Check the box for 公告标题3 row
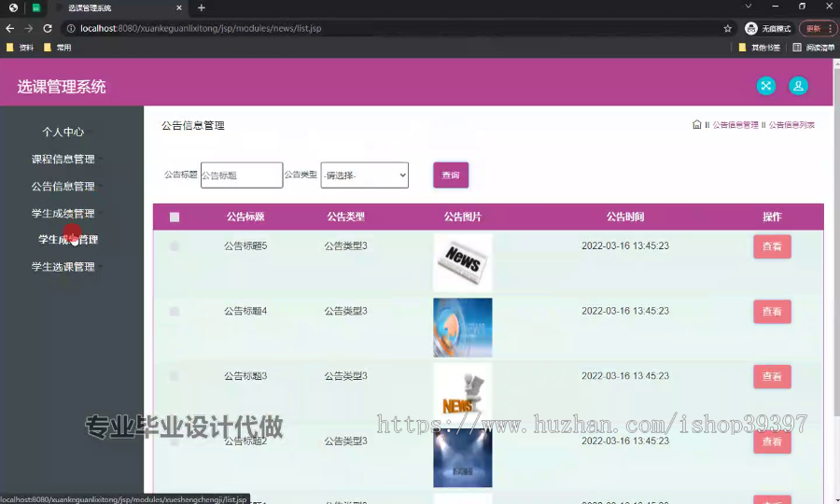 [x=175, y=376]
